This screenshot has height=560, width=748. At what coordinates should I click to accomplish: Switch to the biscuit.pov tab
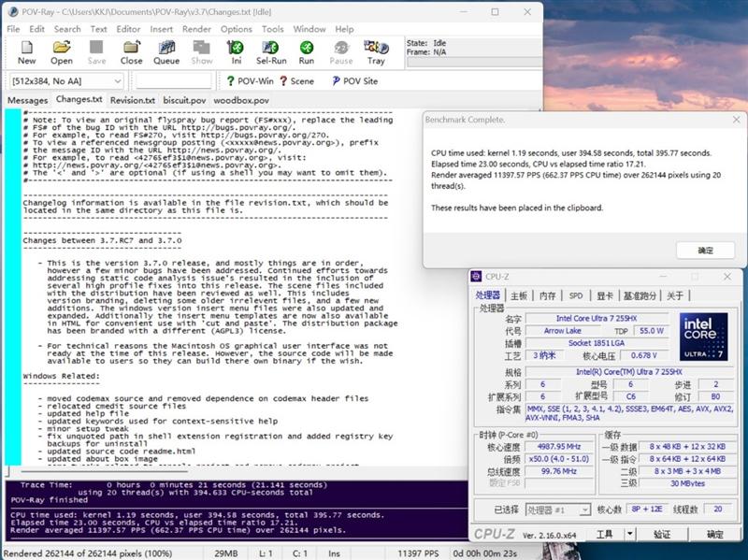click(183, 100)
